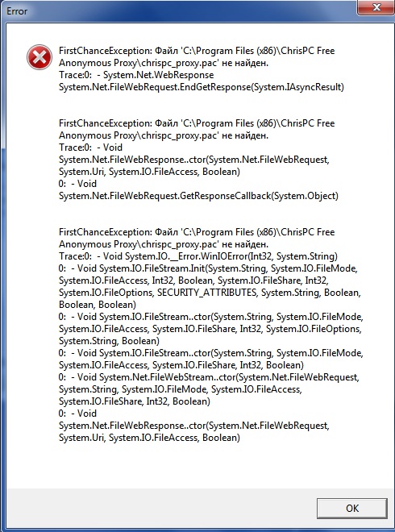Click line starting '0: - Void System.Net.FileWebStream..ctor'
This screenshot has height=532, width=395.
[209, 377]
